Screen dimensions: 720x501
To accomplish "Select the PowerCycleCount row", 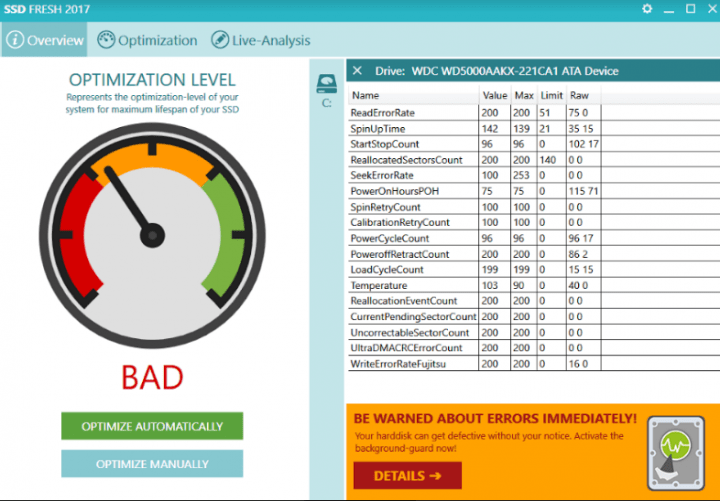I will (534, 238).
